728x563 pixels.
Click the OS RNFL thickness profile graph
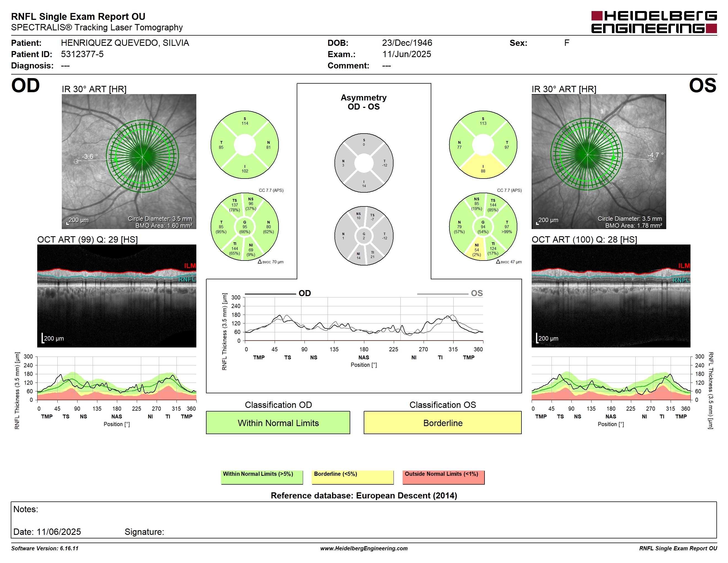click(611, 378)
